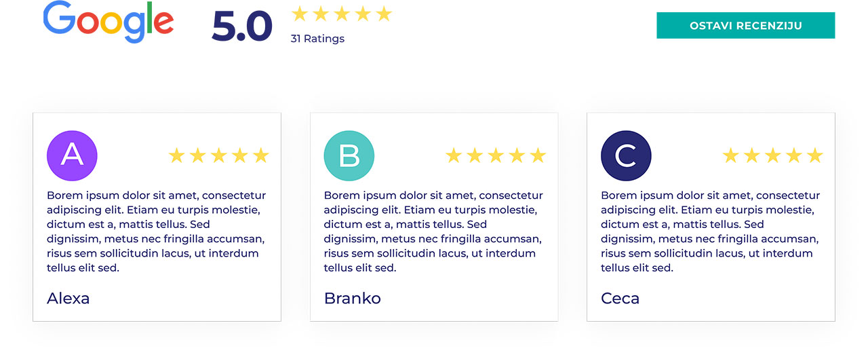868x357 pixels.
Task: Click the first star in Ceca's review
Action: coord(730,156)
